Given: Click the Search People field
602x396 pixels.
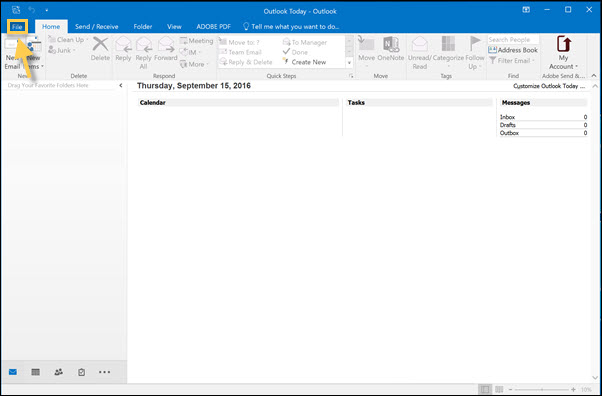Looking at the screenshot, I should pos(513,40).
